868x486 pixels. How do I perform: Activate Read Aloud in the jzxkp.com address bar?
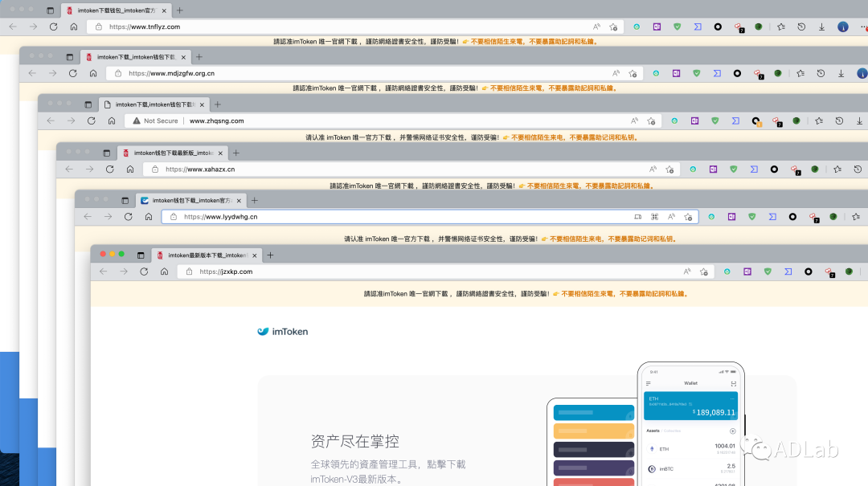tap(689, 272)
